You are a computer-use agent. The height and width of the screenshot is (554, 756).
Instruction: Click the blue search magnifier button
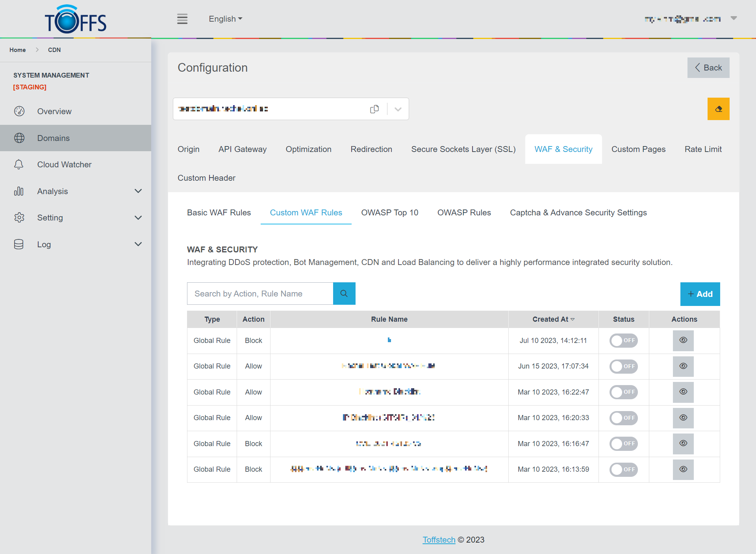pos(344,294)
